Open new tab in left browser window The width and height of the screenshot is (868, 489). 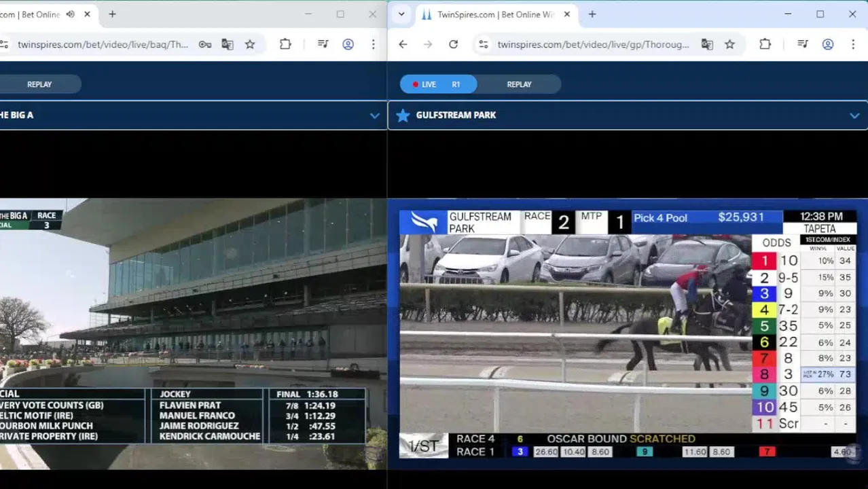point(112,14)
